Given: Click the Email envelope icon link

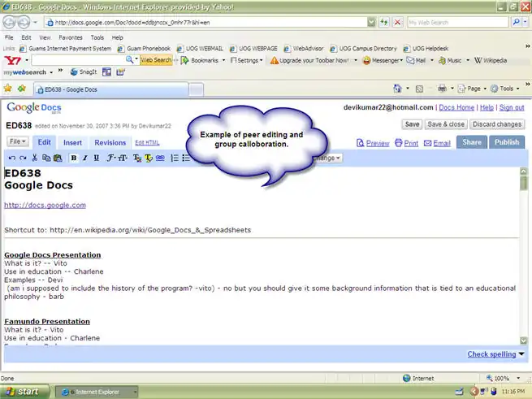Looking at the screenshot, I should (436, 143).
